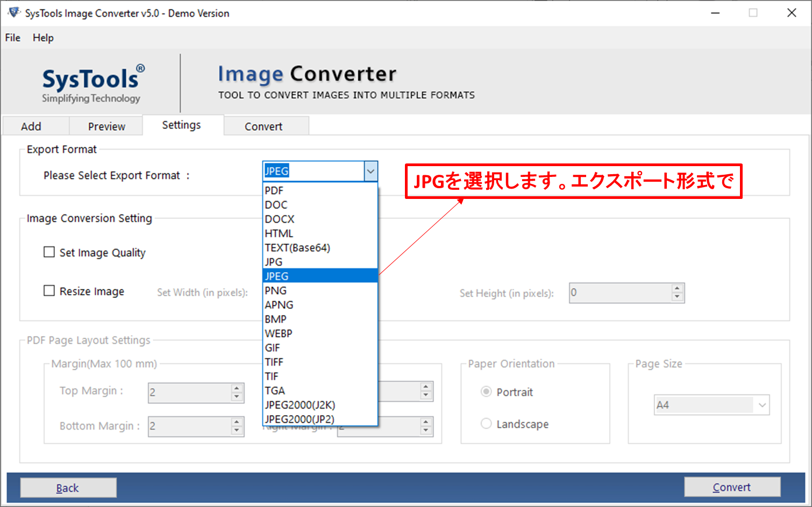Select the Settings tab

182,125
